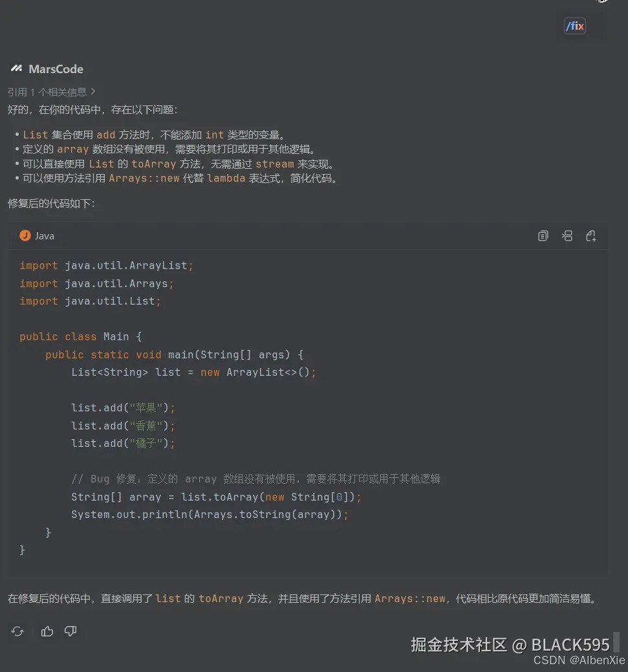Click '好的,在你的代码中' intro sentence
Viewport: 628px width, 672px height.
click(92, 110)
